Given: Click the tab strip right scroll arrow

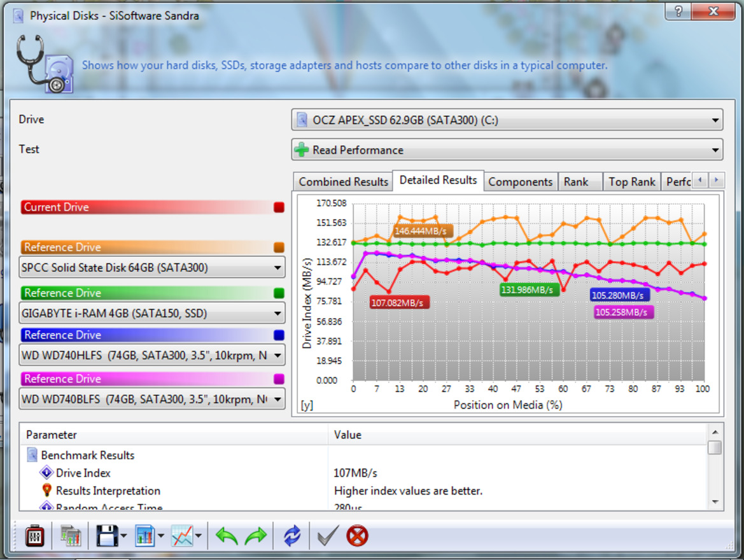Looking at the screenshot, I should (716, 180).
